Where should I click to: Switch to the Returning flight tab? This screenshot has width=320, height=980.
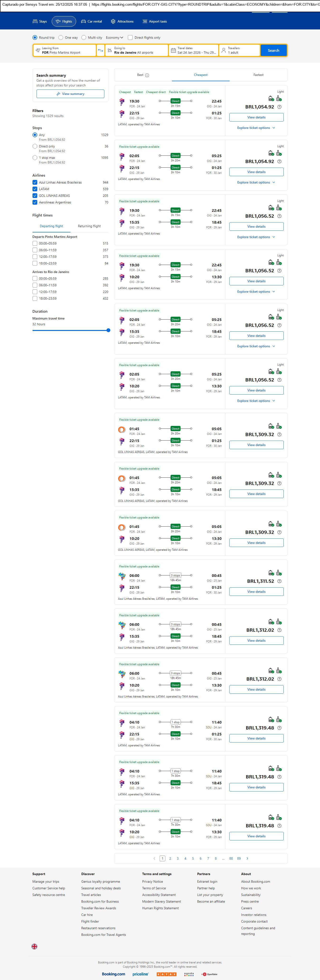(x=89, y=226)
